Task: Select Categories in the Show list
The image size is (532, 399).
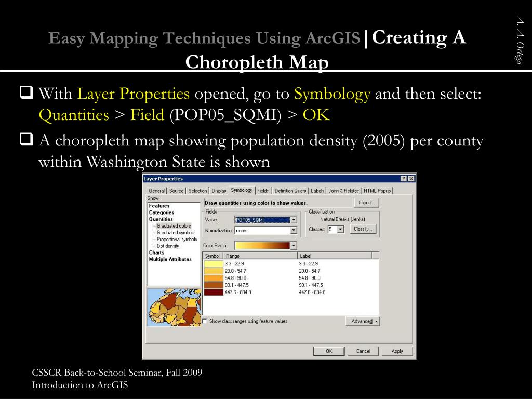Action: click(x=162, y=212)
